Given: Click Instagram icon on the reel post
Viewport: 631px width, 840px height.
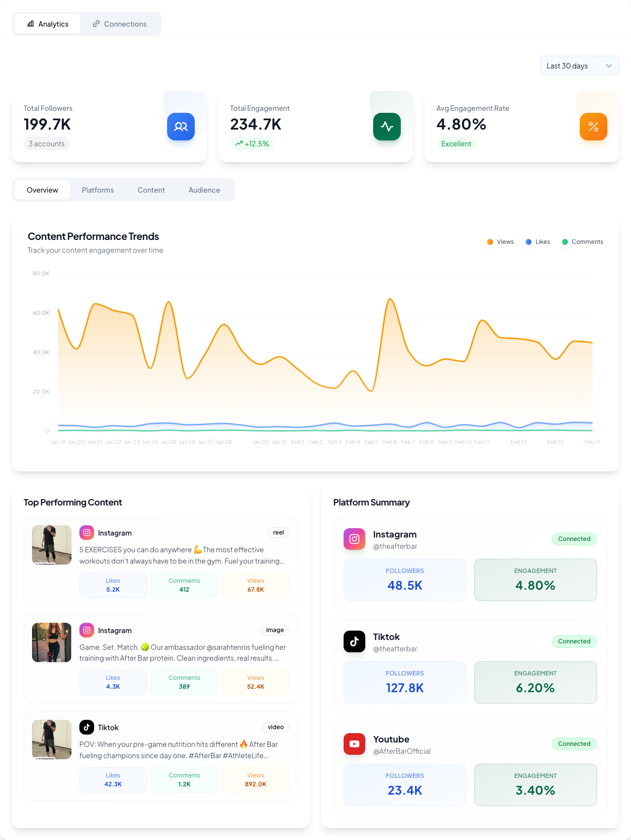Looking at the screenshot, I should (87, 533).
